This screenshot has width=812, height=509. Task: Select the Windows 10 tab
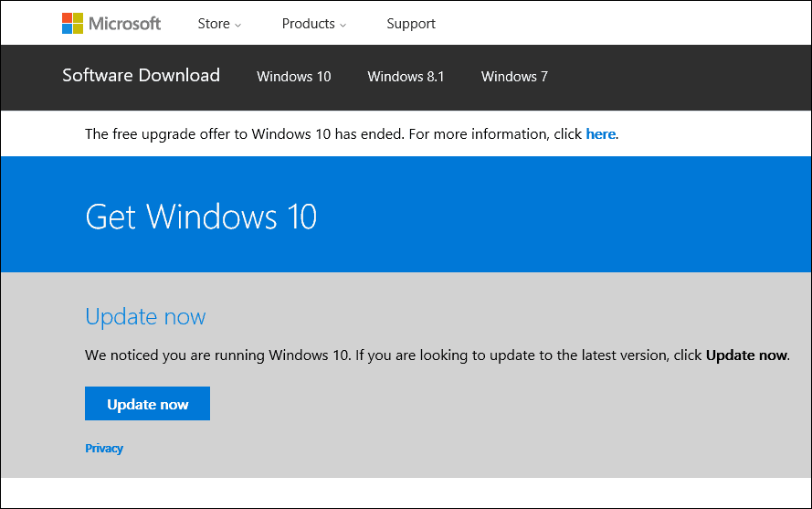click(x=293, y=77)
